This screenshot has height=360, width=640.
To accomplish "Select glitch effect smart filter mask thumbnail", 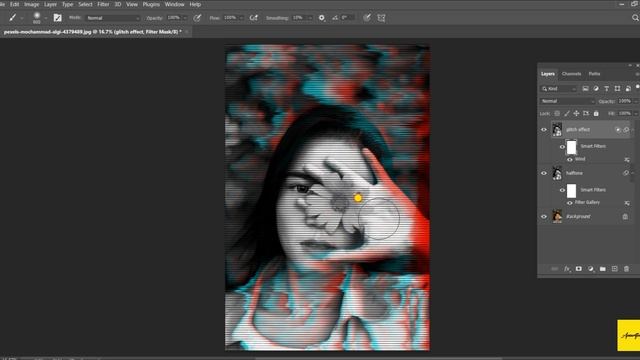I will (x=571, y=147).
